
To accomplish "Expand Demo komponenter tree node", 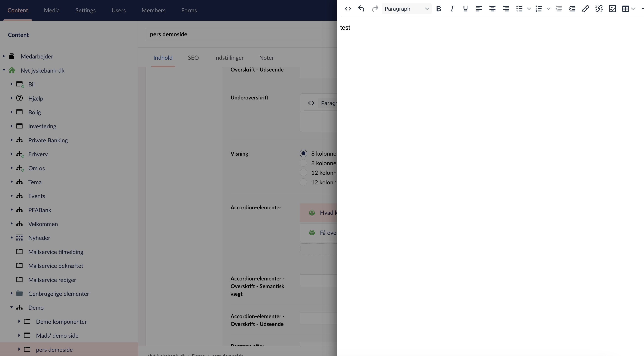I will click(19, 321).
